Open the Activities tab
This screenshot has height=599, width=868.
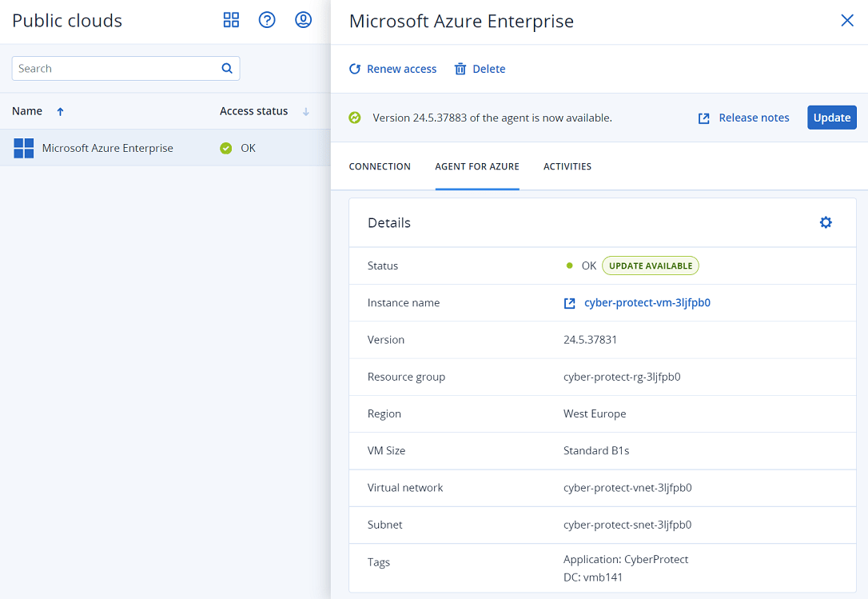click(567, 166)
